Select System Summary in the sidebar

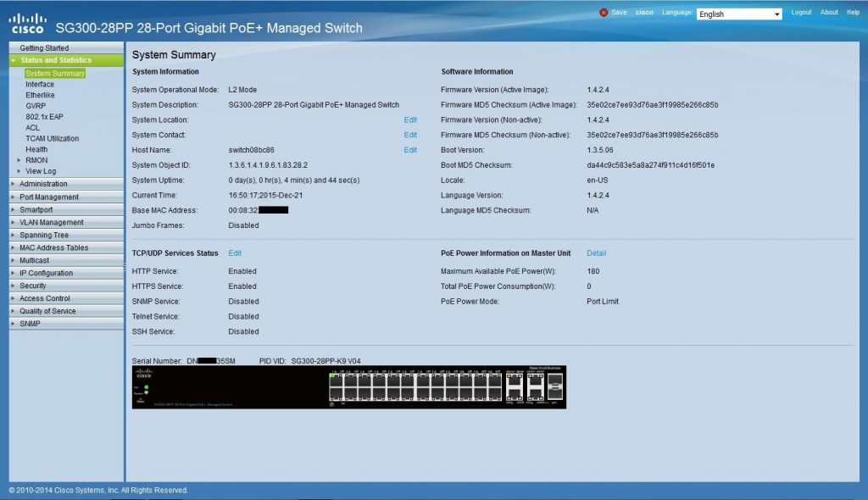point(55,73)
